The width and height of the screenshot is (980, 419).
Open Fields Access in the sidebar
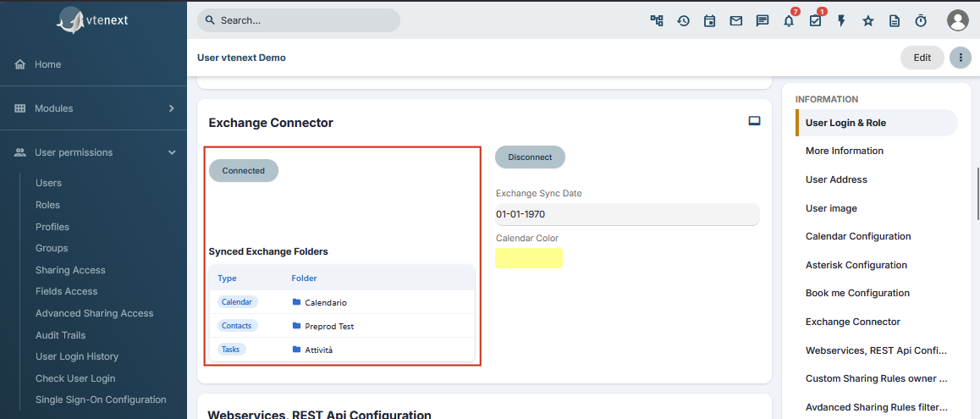click(67, 291)
